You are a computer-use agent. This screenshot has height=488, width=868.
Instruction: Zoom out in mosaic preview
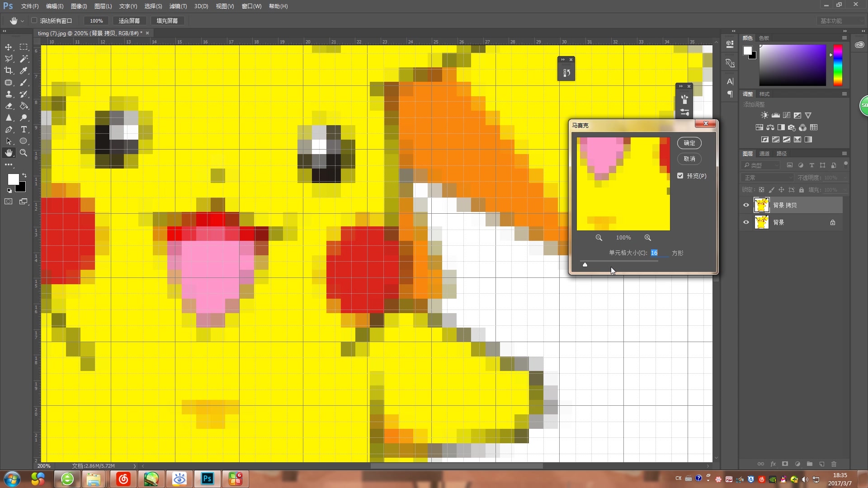click(599, 238)
